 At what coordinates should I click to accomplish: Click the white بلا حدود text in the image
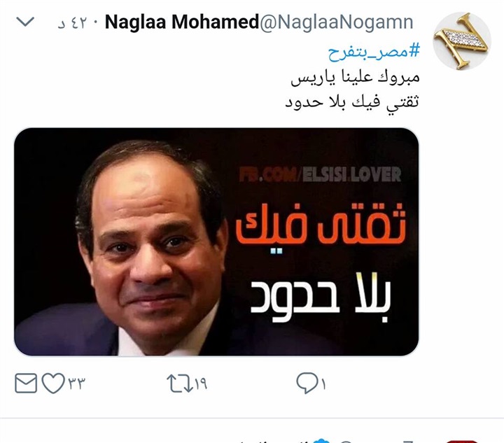pyautogui.click(x=321, y=297)
